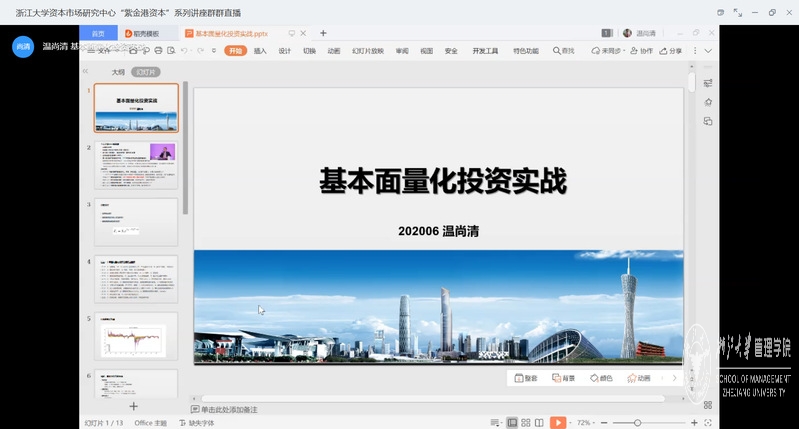
Task: Add new slide with plus button
Action: tap(134, 406)
